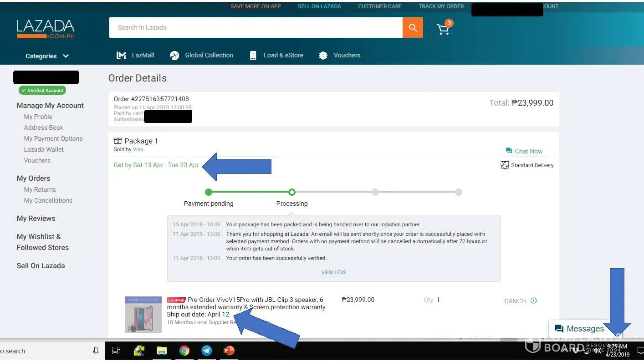644x362 pixels.
Task: Click the Load & eStore phone icon
Action: 253,56
